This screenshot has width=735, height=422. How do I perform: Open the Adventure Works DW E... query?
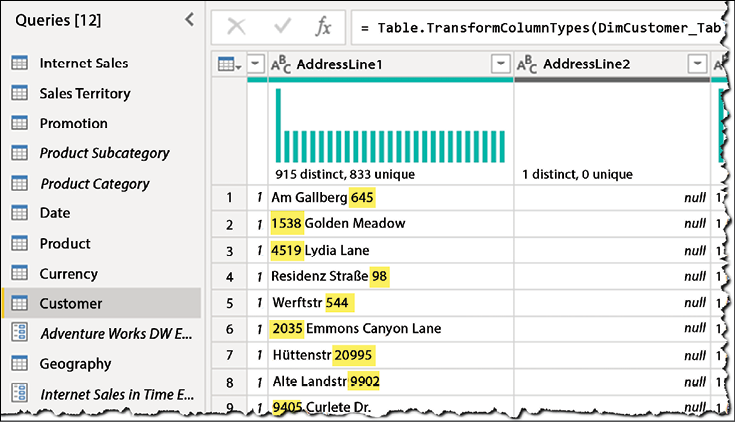click(x=116, y=333)
